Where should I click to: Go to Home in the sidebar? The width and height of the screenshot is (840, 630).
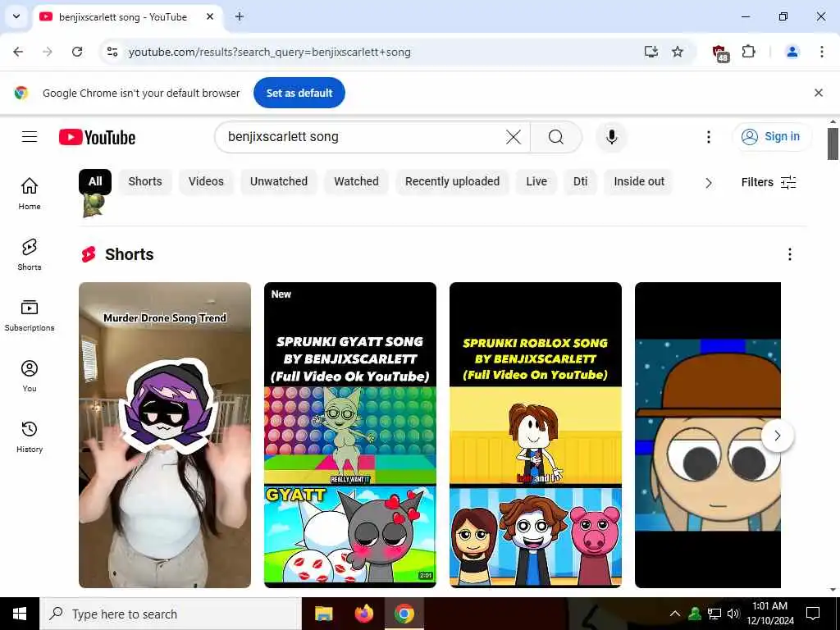coord(30,194)
